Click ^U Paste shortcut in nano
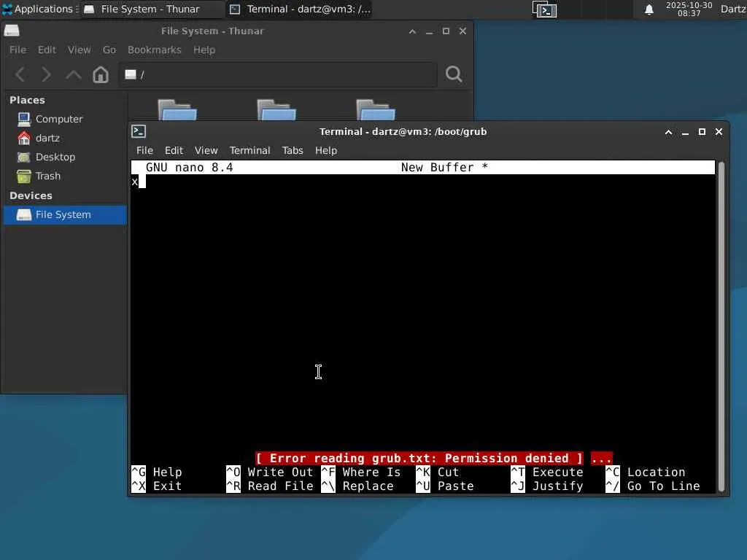The height and width of the screenshot is (560, 747). click(445, 486)
